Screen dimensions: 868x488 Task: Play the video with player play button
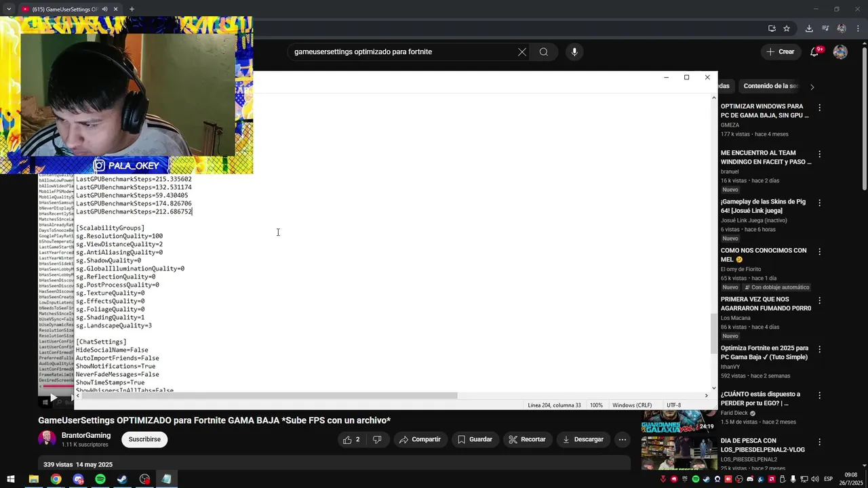[54, 398]
